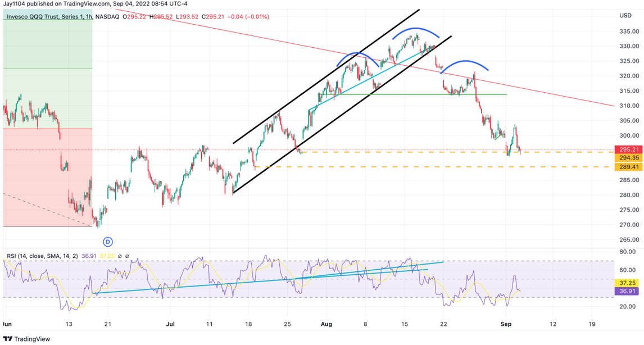Click the 275.00 price axis label

[x=629, y=210]
